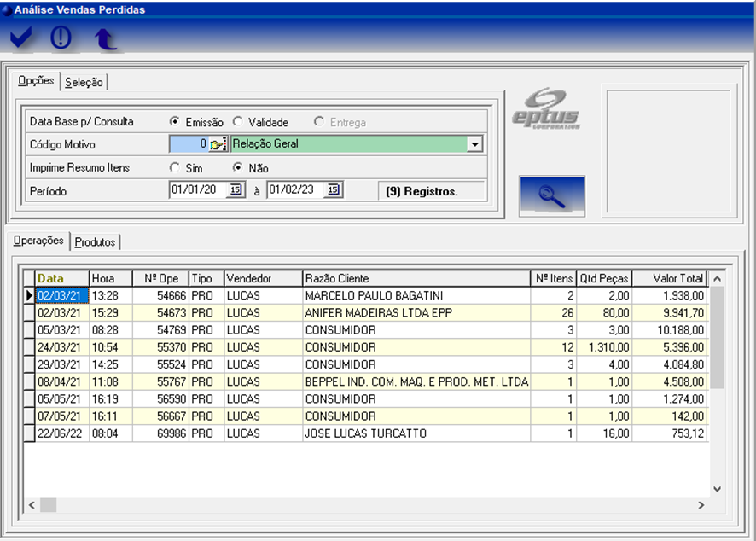Switch to the Produtos tab

[95, 242]
